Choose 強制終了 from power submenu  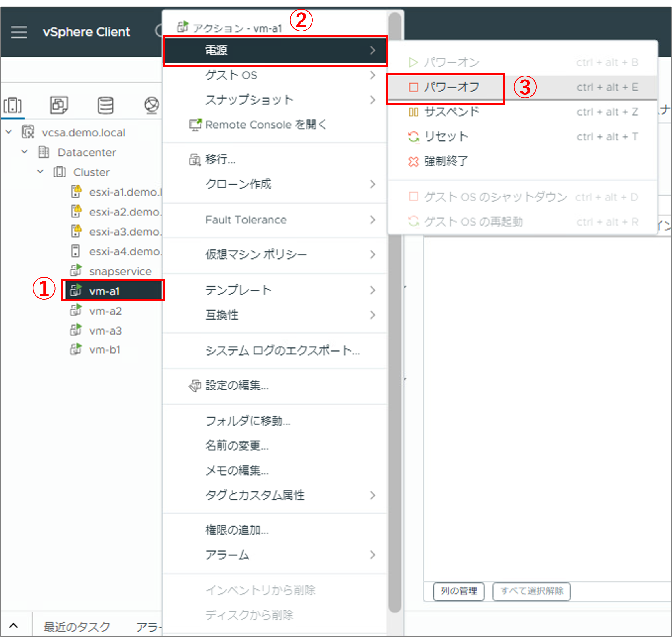coord(523,161)
